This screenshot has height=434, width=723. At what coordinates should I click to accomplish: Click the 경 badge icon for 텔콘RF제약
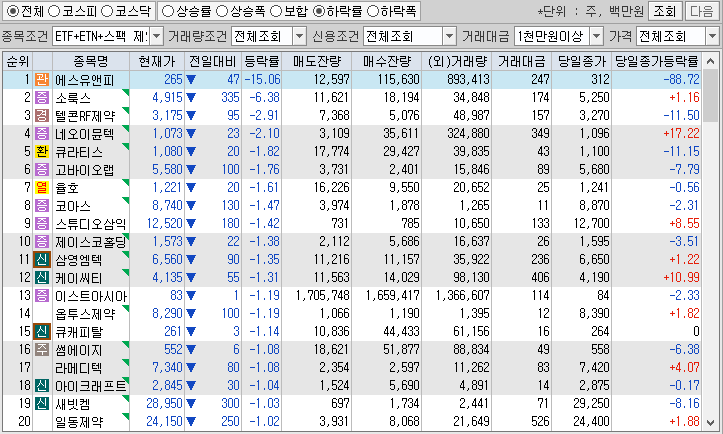pyautogui.click(x=42, y=115)
